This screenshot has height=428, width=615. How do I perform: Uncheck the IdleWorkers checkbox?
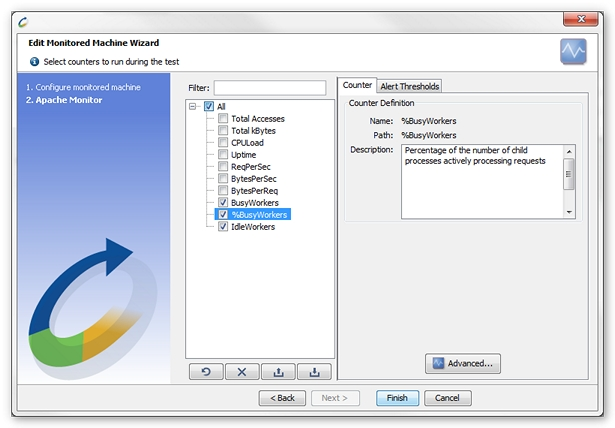223,226
